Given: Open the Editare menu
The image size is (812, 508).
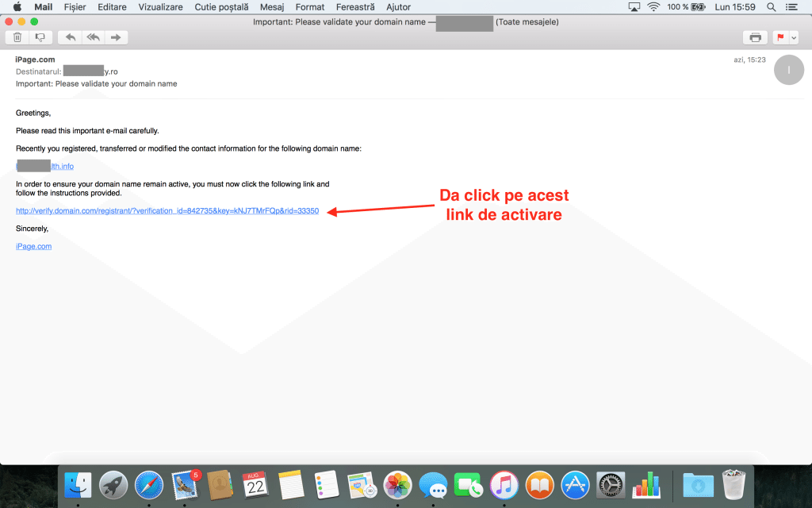Looking at the screenshot, I should point(112,6).
